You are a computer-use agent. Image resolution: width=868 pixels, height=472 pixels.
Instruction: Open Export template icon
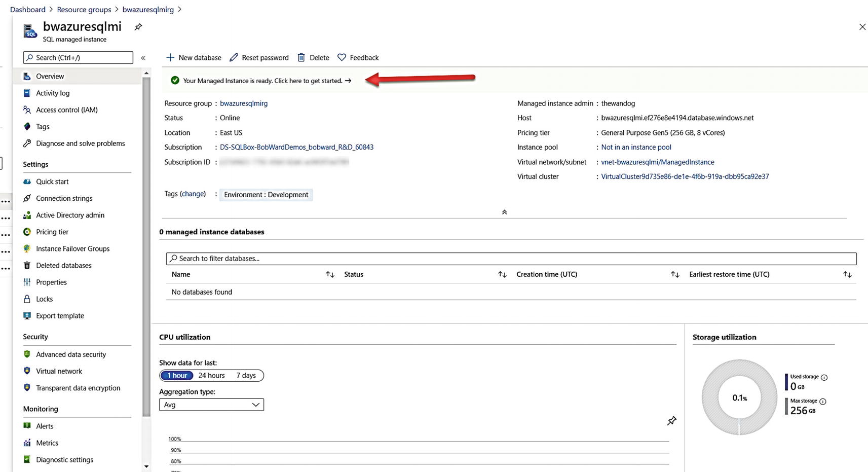pyautogui.click(x=27, y=315)
